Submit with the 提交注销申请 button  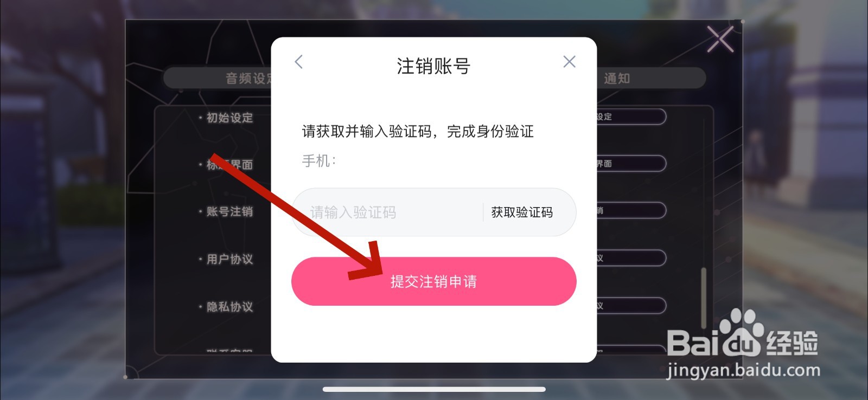click(433, 281)
